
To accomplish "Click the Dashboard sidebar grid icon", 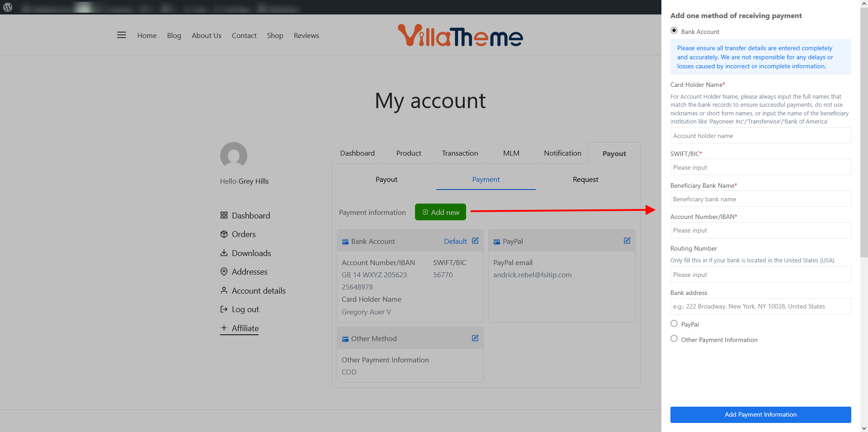I will tap(224, 215).
